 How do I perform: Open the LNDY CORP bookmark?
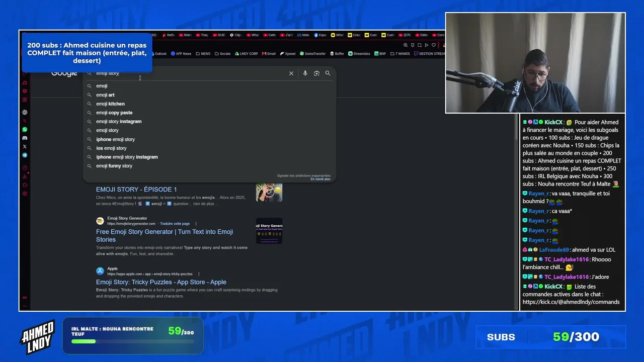pyautogui.click(x=247, y=54)
